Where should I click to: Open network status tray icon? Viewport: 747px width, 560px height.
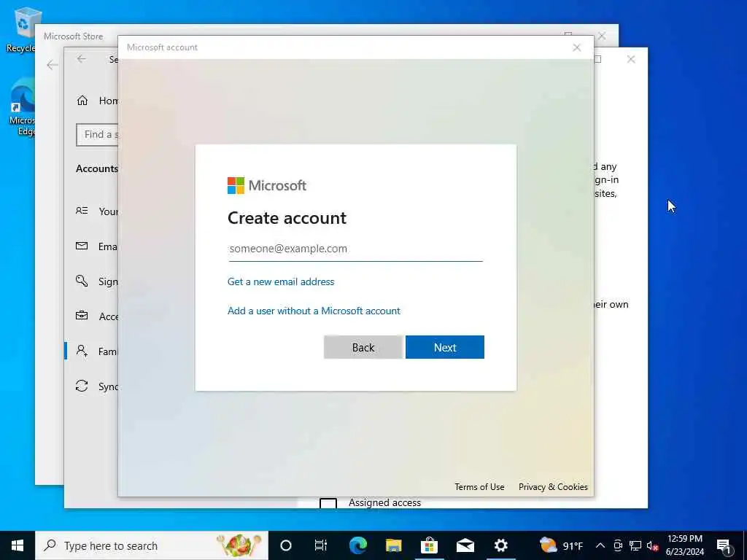pos(635,545)
